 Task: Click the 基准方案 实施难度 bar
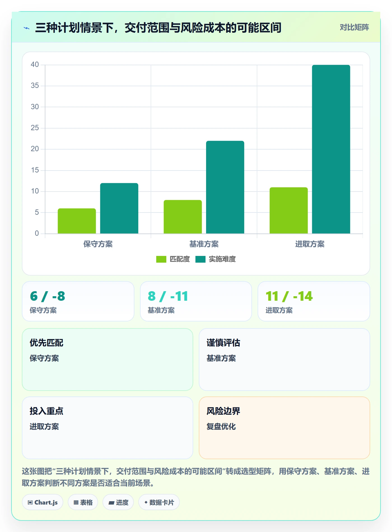click(x=225, y=187)
